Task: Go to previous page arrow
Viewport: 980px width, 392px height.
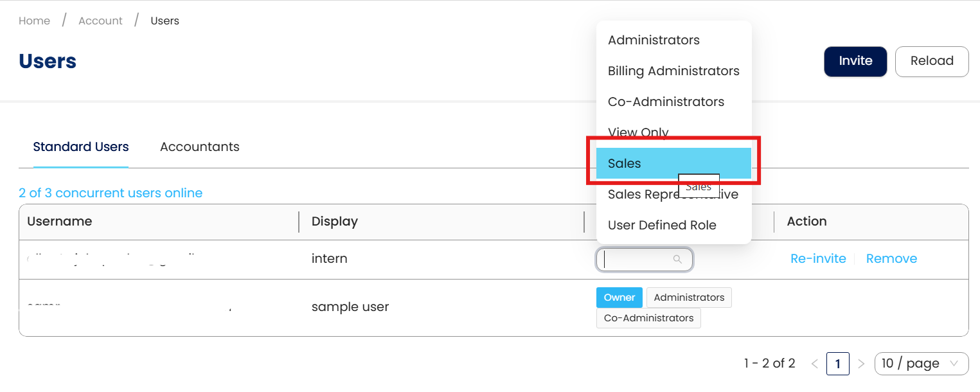Action: [x=814, y=364]
